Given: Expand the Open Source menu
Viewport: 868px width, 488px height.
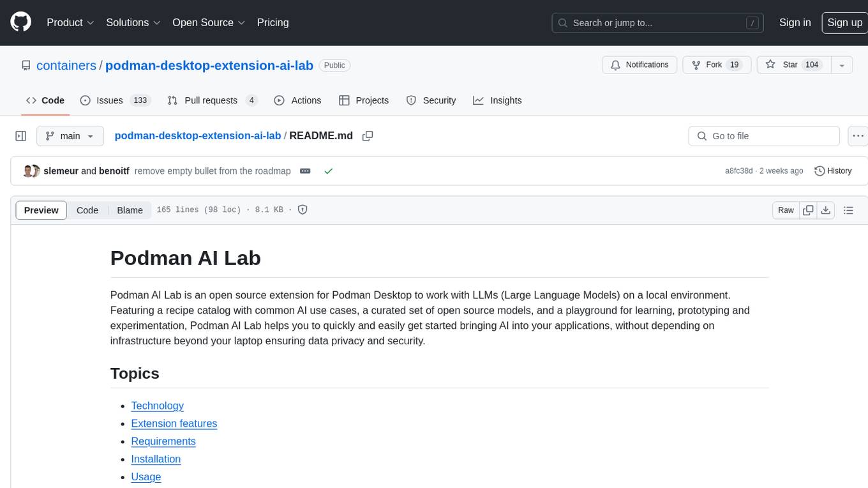Looking at the screenshot, I should click(209, 22).
